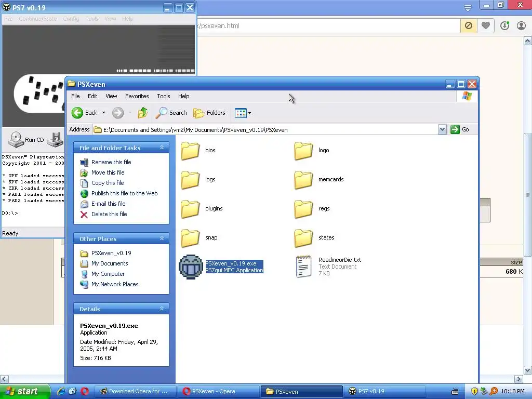
Task: Open the snap folder
Action: (x=190, y=238)
